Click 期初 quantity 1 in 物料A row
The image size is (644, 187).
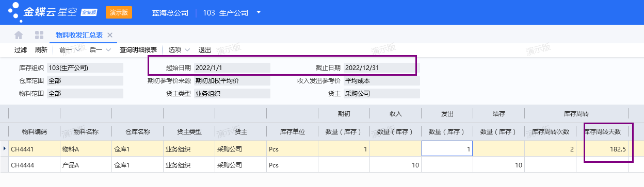pyautogui.click(x=344, y=149)
